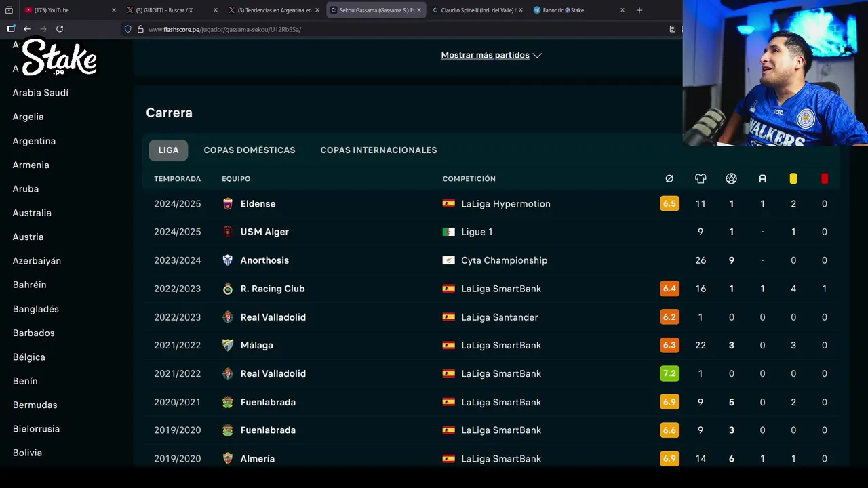Click the Anorthosis team crest icon
The height and width of the screenshot is (488, 868).
coord(228,260)
